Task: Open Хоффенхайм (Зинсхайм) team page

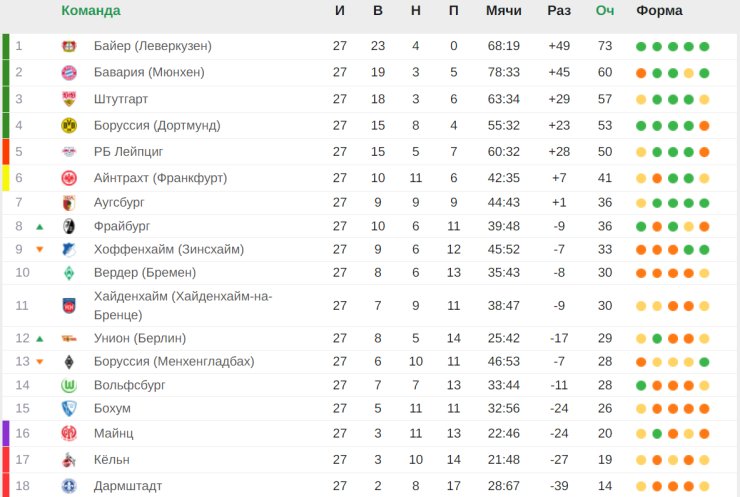Action: 169,249
